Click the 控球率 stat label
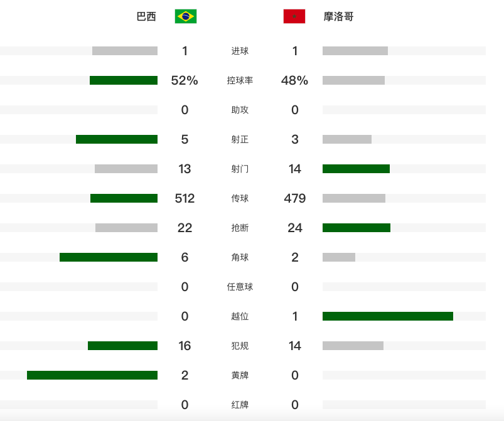The height and width of the screenshot is (421, 504). (x=240, y=80)
